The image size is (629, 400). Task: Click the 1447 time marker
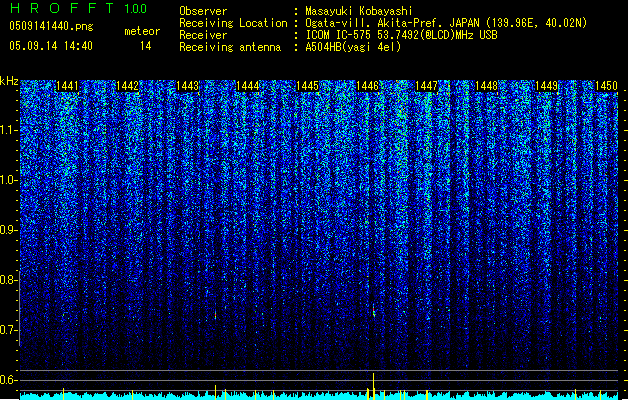pos(426,86)
